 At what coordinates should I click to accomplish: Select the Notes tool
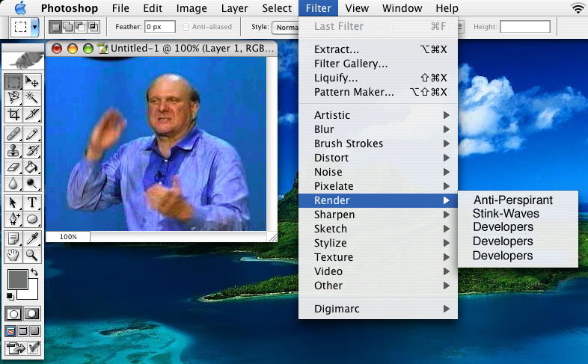point(13,238)
